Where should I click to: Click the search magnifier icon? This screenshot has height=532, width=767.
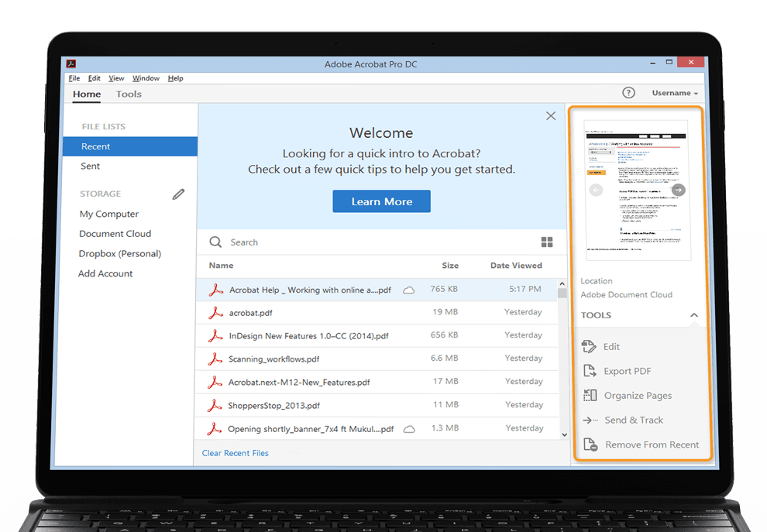pyautogui.click(x=215, y=242)
